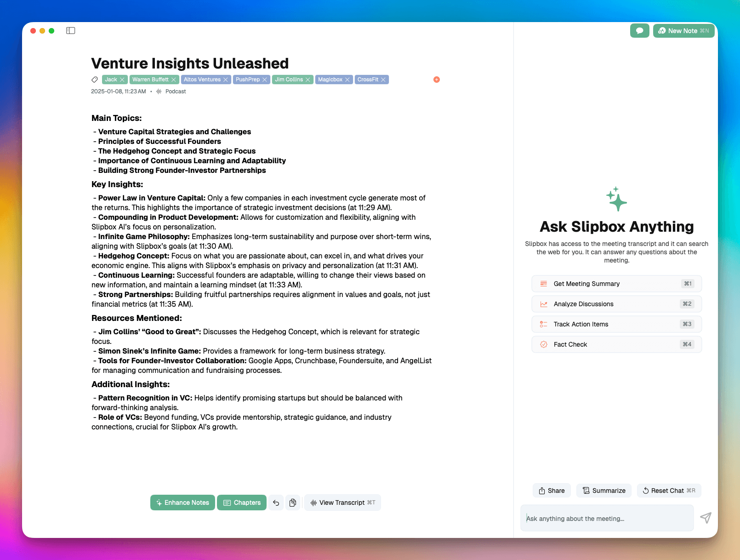Click the Ask Slipbox sparkle icon
Screen dimensions: 740x560
coord(616,199)
